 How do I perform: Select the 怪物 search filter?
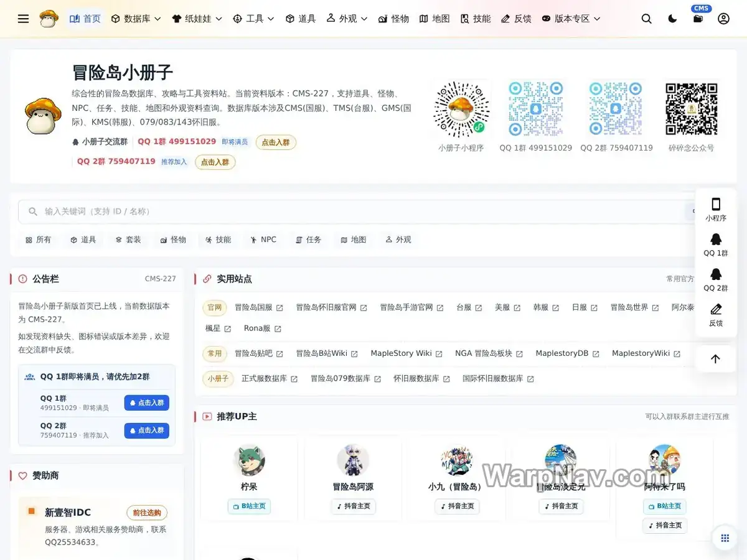pos(173,240)
